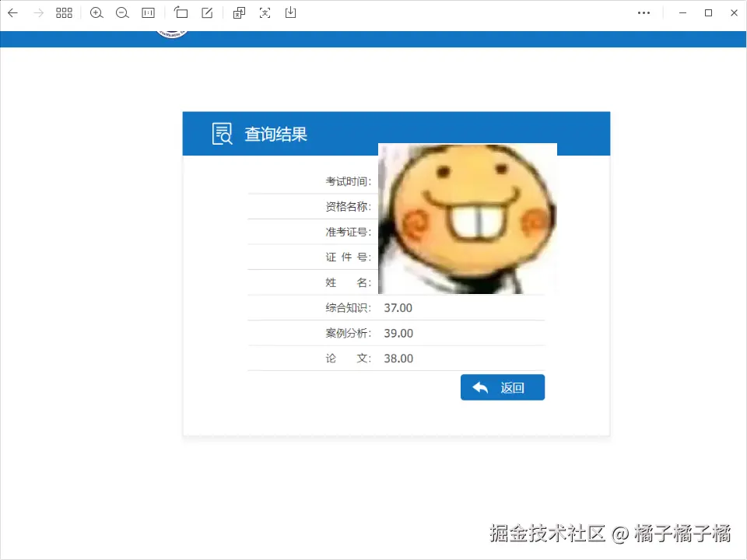Rotate the image

(180, 12)
